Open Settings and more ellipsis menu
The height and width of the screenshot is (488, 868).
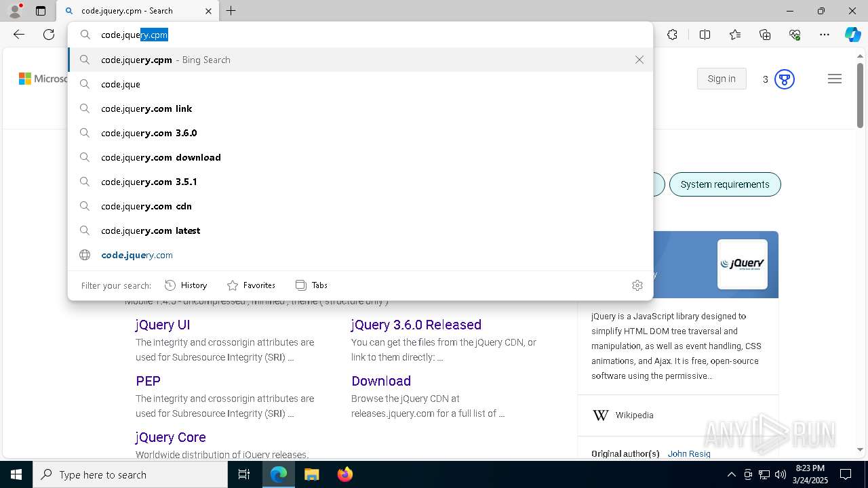click(x=825, y=35)
